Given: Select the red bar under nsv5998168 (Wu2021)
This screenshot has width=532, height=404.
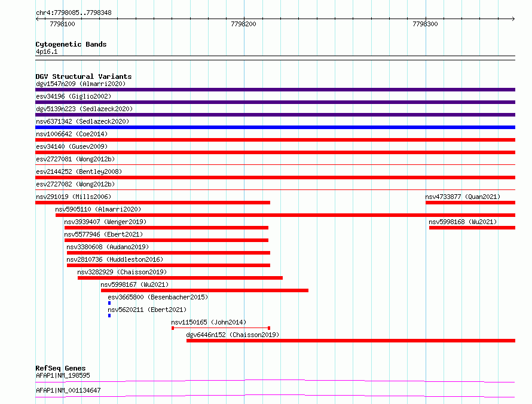Looking at the screenshot, I should click(472, 228).
